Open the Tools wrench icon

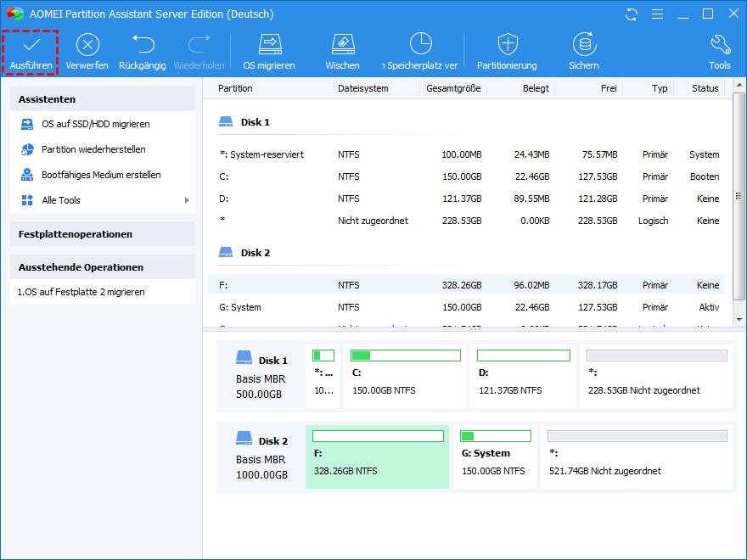[x=720, y=44]
